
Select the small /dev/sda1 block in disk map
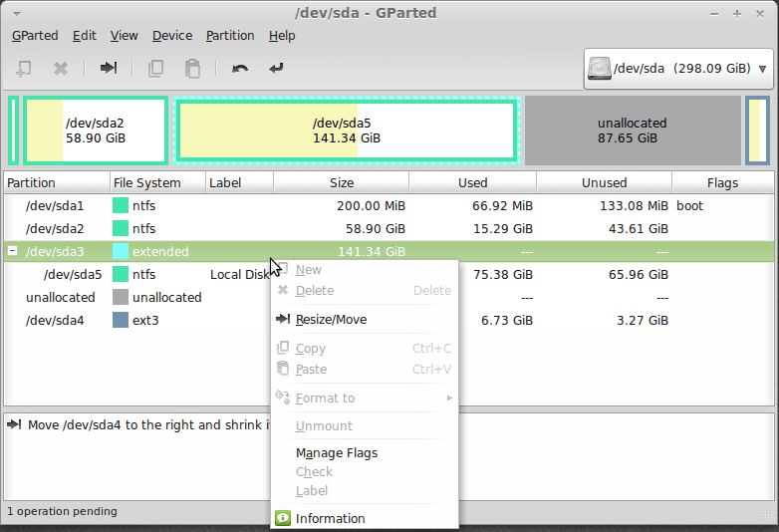[x=13, y=131]
